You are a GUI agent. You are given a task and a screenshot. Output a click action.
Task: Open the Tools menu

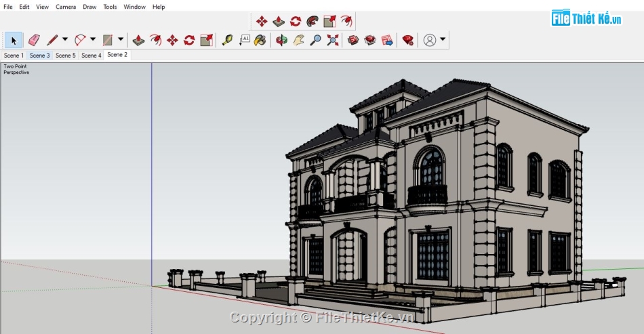(x=110, y=7)
